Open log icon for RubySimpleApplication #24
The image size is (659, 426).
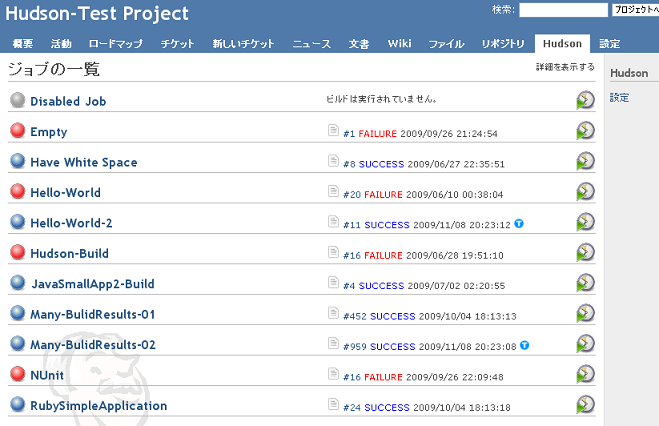click(333, 404)
